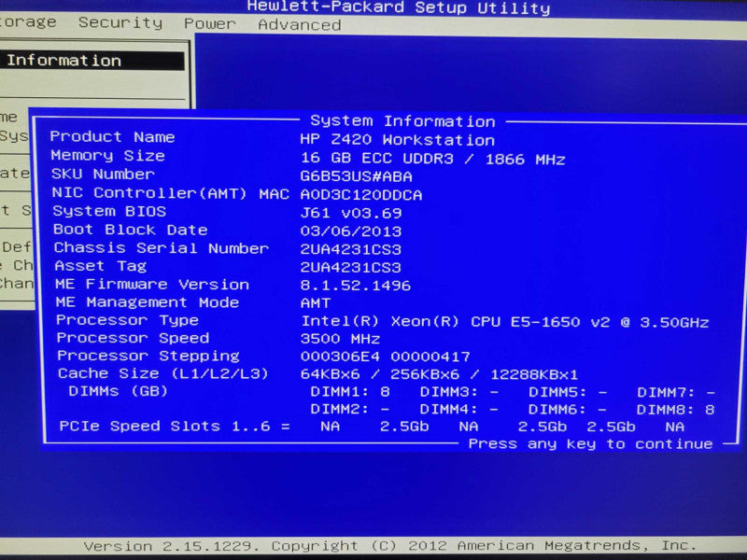The width and height of the screenshot is (747, 560).
Task: Select the 'DIMM7: -' entry
Action: tap(676, 393)
